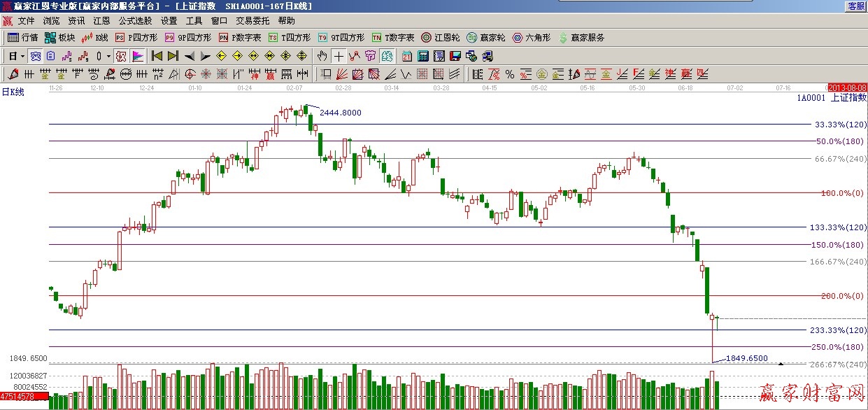Viewport: 868px width, 410px height.
Task: Toggle the first chart-mode button beside period selector
Action: (x=35, y=56)
